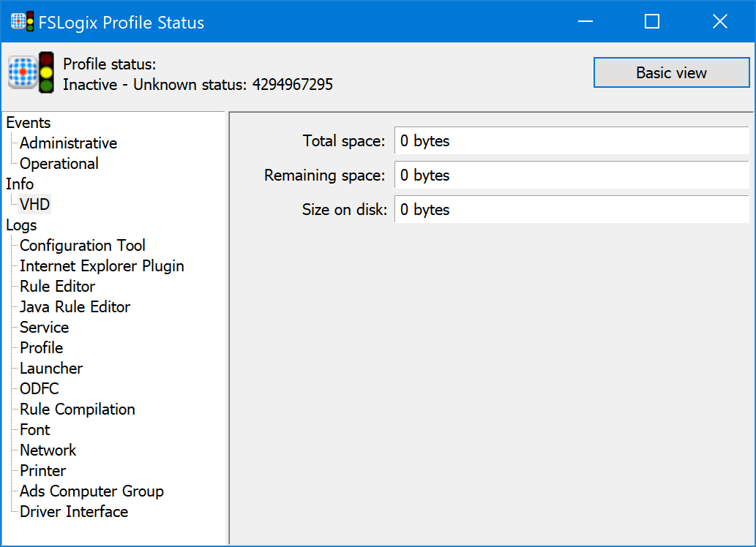
Task: Open the Administrative events view
Action: click(x=68, y=143)
